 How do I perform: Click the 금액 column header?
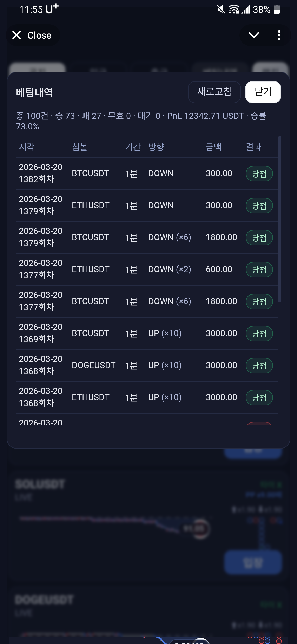click(213, 147)
